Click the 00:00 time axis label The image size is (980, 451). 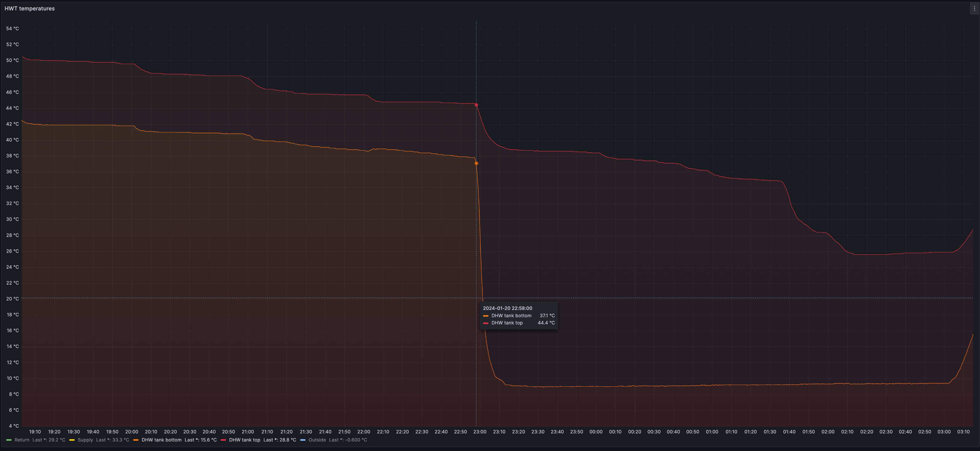click(596, 432)
